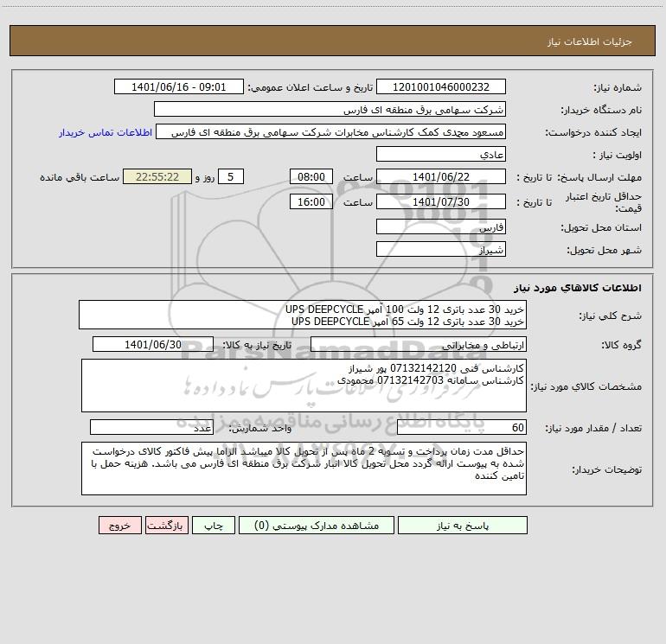Click the label نام دستگاه خریدار
This screenshot has height=644, width=666.
coord(601,111)
